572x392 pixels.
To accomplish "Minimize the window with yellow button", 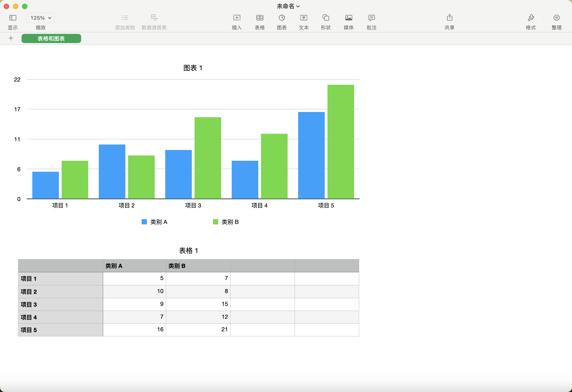I will click(16, 6).
